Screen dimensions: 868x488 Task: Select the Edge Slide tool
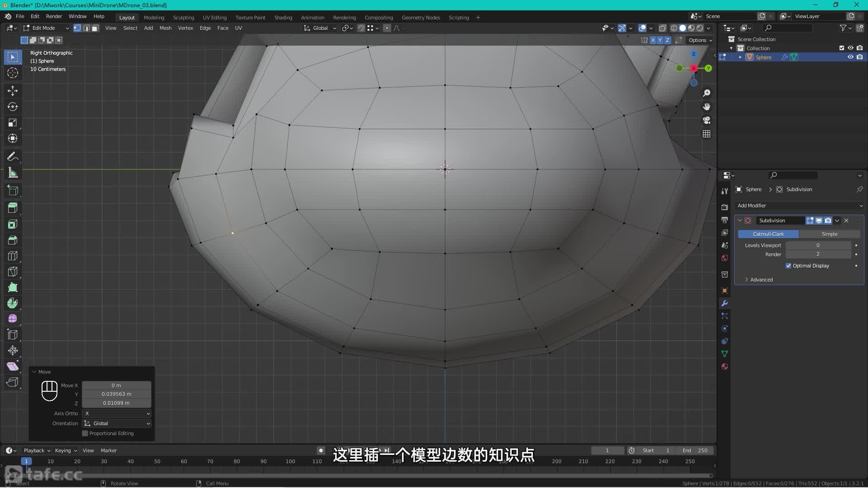(x=13, y=335)
